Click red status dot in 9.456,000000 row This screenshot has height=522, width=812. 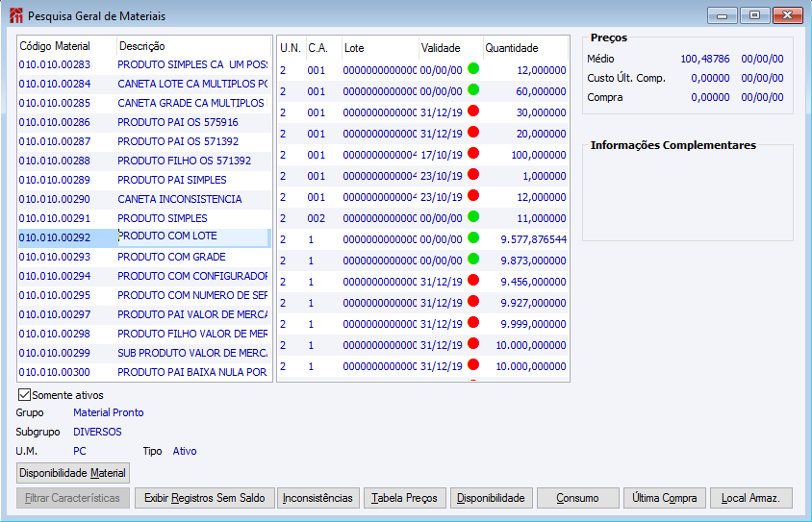[x=473, y=280]
